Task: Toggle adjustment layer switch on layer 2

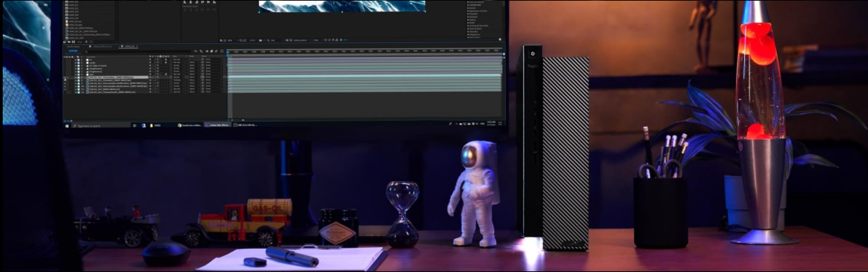Action: click(166, 62)
